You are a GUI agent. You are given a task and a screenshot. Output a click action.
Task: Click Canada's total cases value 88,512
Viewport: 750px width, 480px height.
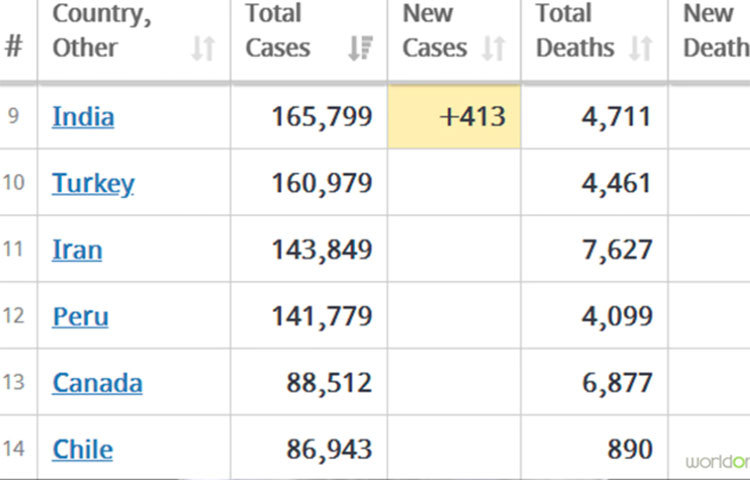[329, 383]
